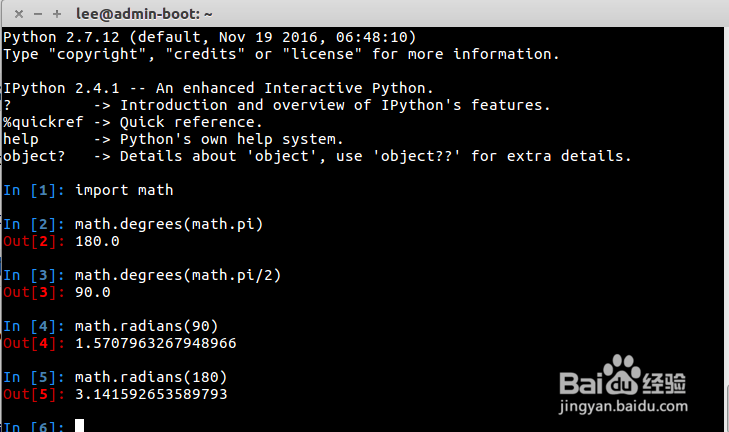Click the IPython 2.4.1 banner text
The image size is (729, 432).
tap(218, 88)
